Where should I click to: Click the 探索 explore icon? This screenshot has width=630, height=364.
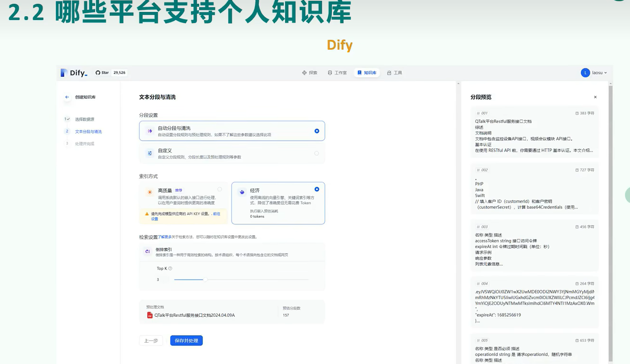point(304,73)
